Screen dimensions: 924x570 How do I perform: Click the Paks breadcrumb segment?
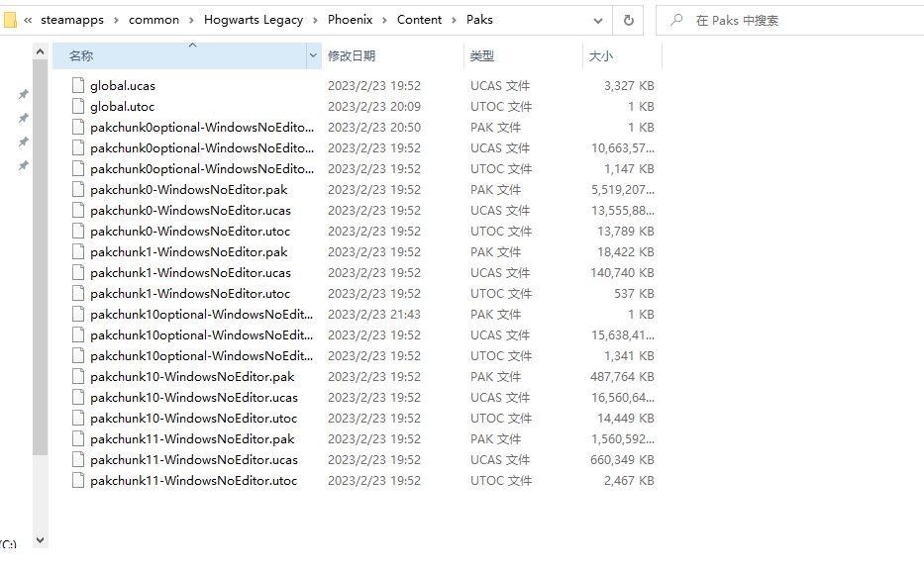[479, 20]
